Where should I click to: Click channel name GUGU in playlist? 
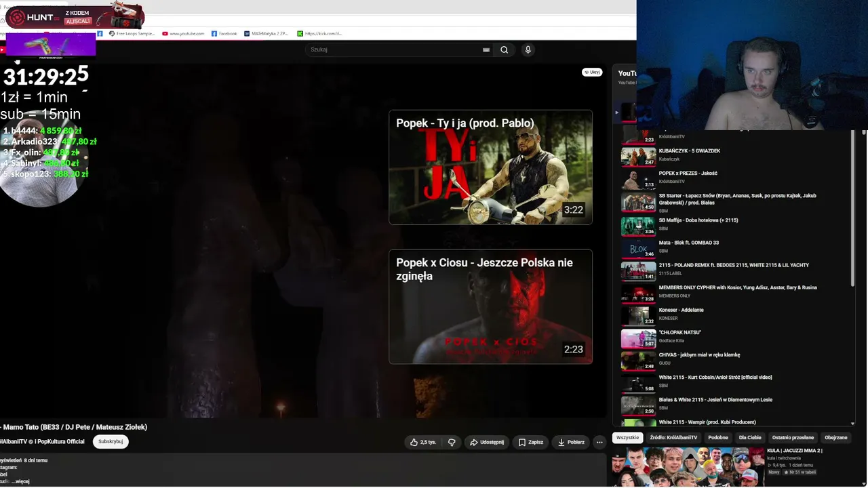(665, 363)
